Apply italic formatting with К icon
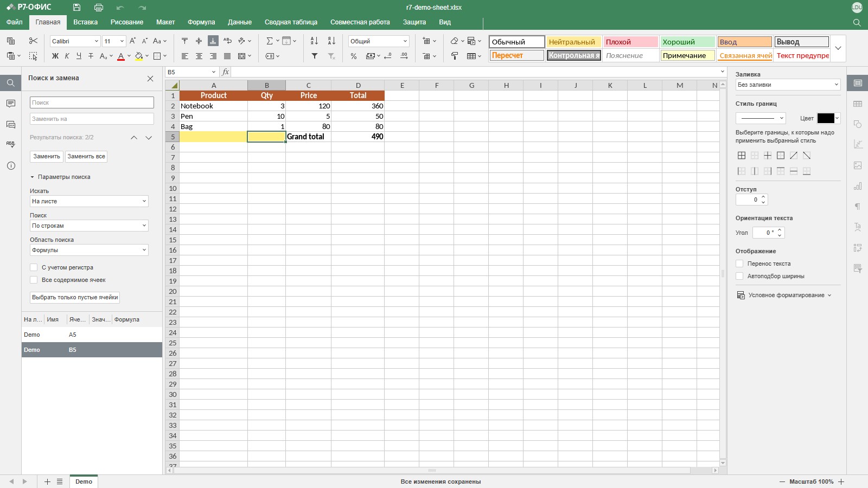The image size is (868, 488). tap(67, 56)
